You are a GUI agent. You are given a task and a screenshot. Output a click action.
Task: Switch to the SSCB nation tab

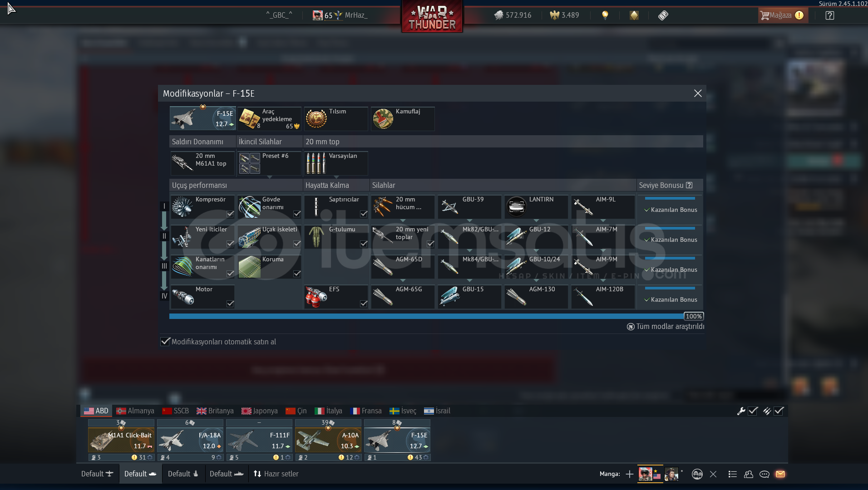[x=176, y=411]
